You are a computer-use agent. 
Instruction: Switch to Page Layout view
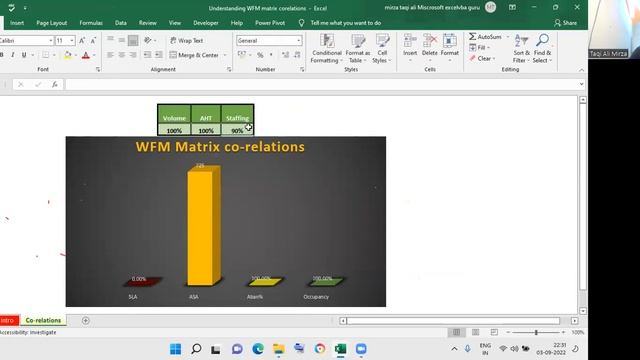click(476, 333)
